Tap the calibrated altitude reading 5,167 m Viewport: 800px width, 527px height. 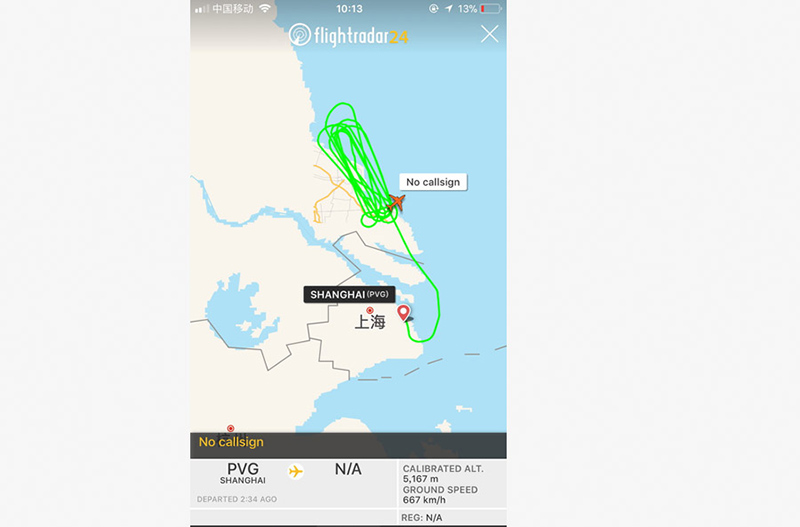click(420, 479)
